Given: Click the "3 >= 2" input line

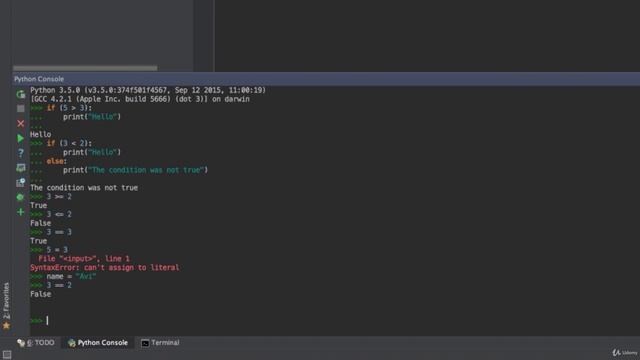Looking at the screenshot, I should 59,197.
